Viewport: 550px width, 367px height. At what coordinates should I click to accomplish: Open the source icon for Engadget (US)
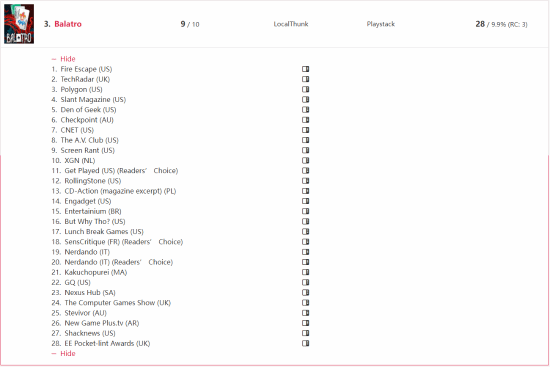tap(306, 201)
